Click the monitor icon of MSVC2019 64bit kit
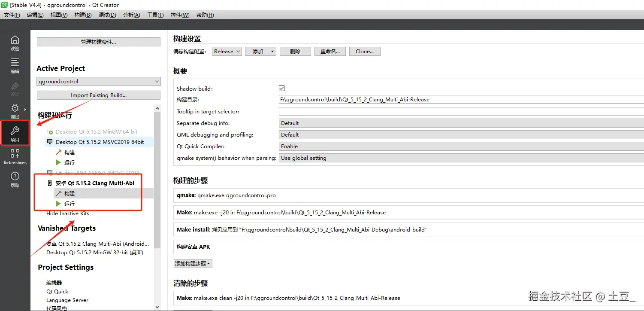 click(50, 142)
